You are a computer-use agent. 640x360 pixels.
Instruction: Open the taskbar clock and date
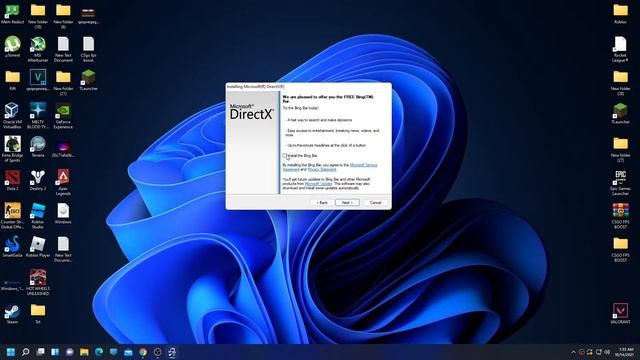[x=625, y=352]
